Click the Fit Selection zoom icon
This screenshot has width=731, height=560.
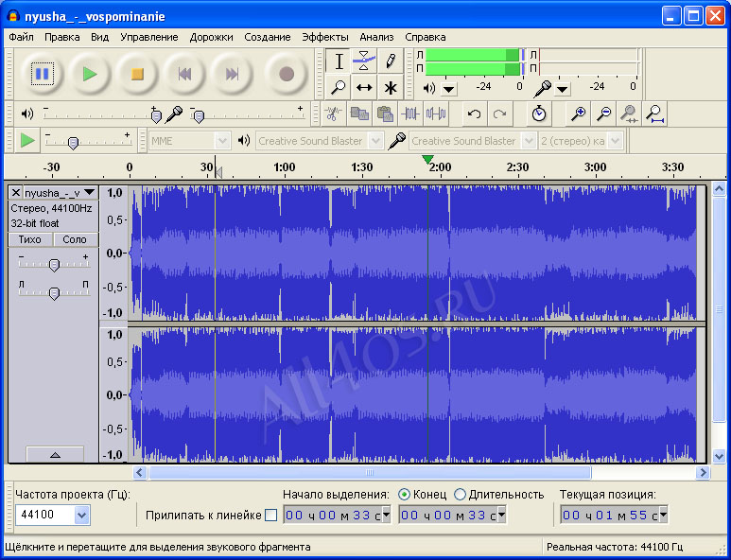click(x=630, y=114)
